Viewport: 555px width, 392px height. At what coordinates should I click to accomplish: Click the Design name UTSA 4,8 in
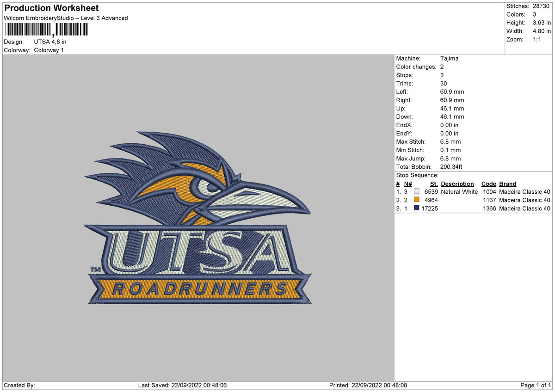point(50,41)
